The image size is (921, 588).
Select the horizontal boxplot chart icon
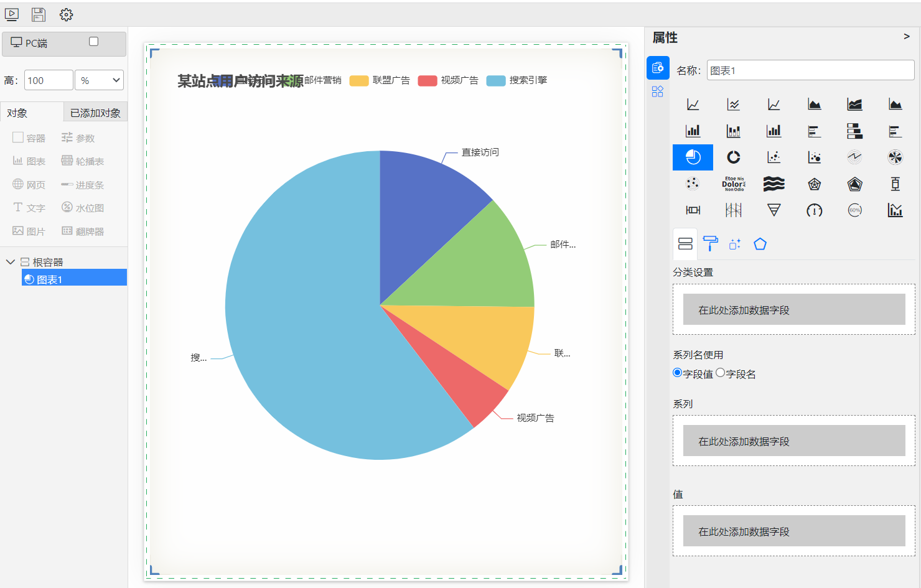pos(693,210)
